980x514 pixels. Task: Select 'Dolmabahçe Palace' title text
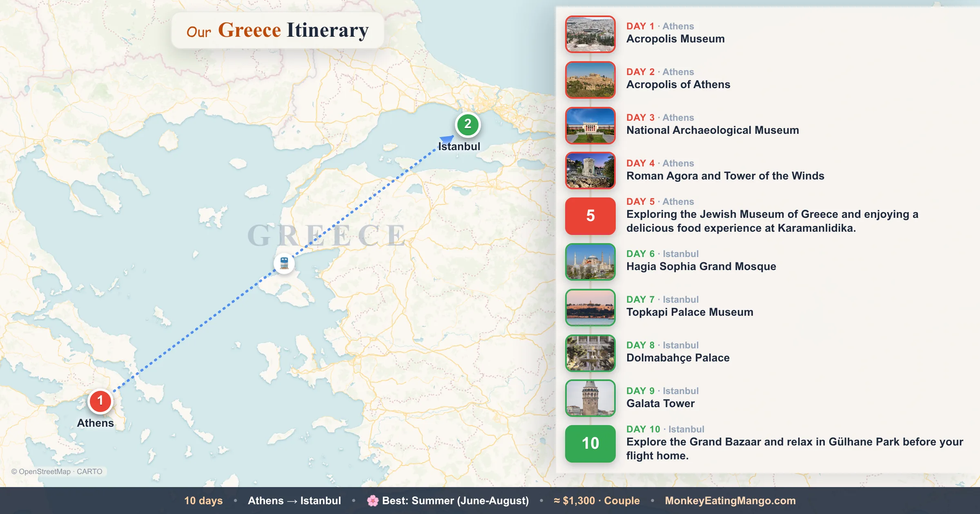coord(678,358)
